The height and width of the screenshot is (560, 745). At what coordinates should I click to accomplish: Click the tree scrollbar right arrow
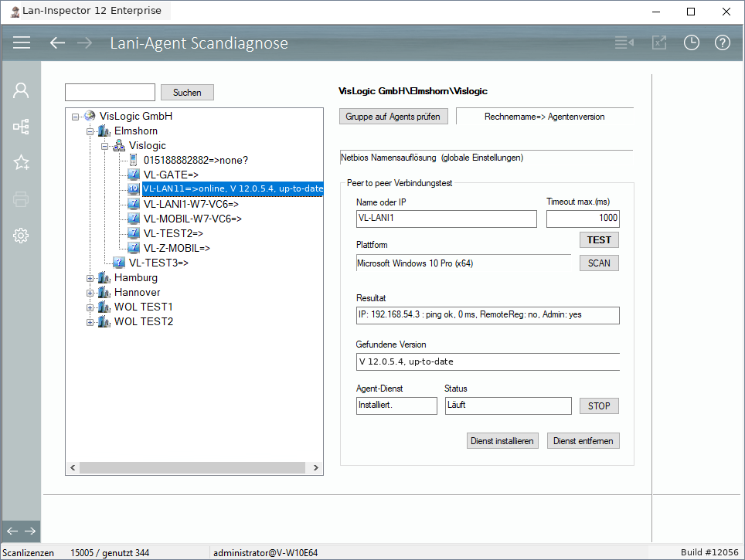(316, 468)
